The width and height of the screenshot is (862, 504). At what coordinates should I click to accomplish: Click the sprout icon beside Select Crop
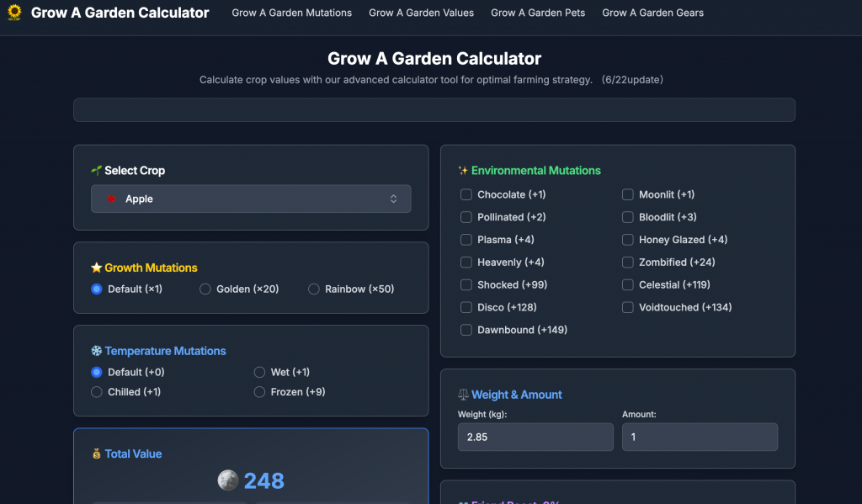tap(96, 170)
